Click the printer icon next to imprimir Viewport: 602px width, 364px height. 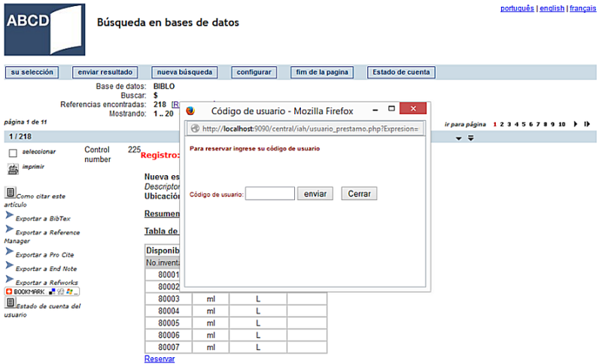click(12, 168)
